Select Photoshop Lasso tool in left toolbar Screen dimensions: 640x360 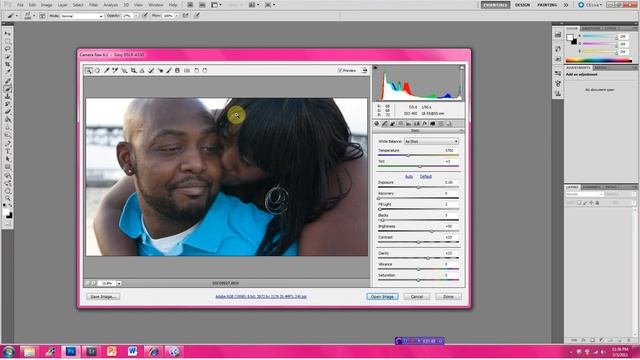pos(7,49)
